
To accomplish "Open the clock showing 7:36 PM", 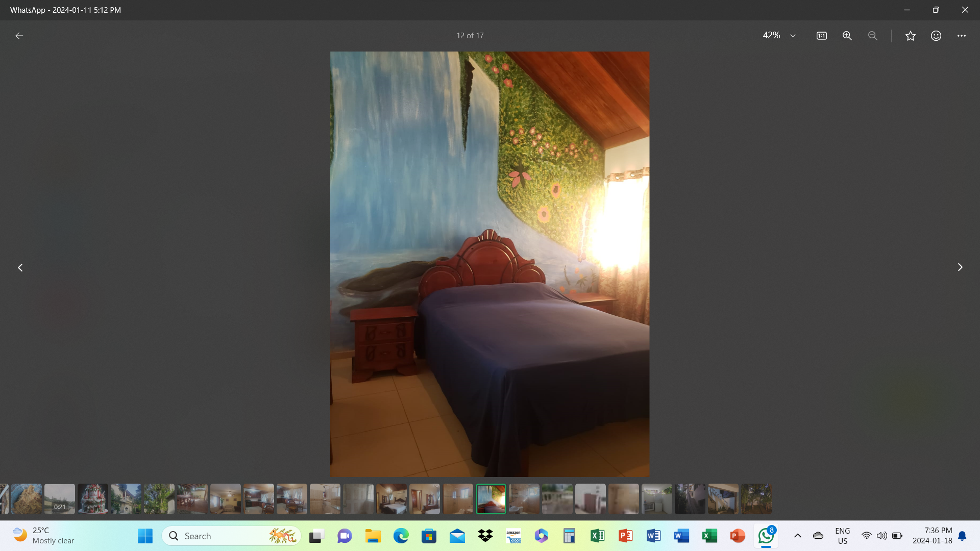I will point(933,536).
